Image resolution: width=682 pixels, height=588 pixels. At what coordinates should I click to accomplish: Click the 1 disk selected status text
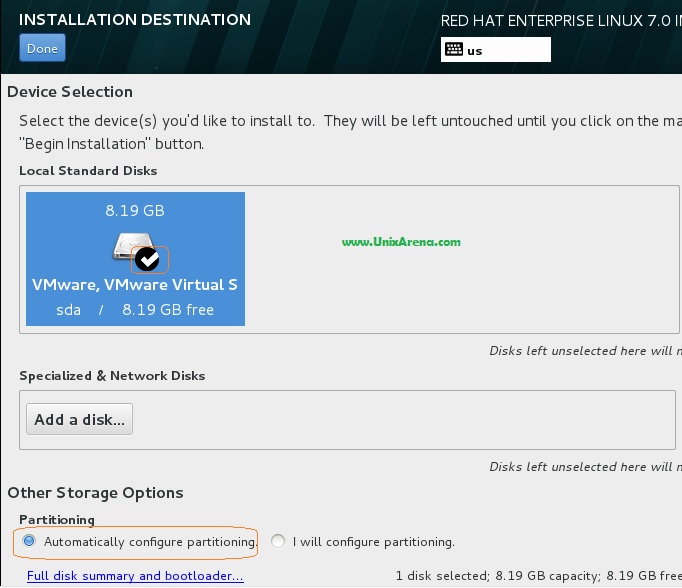pyautogui.click(x=538, y=576)
